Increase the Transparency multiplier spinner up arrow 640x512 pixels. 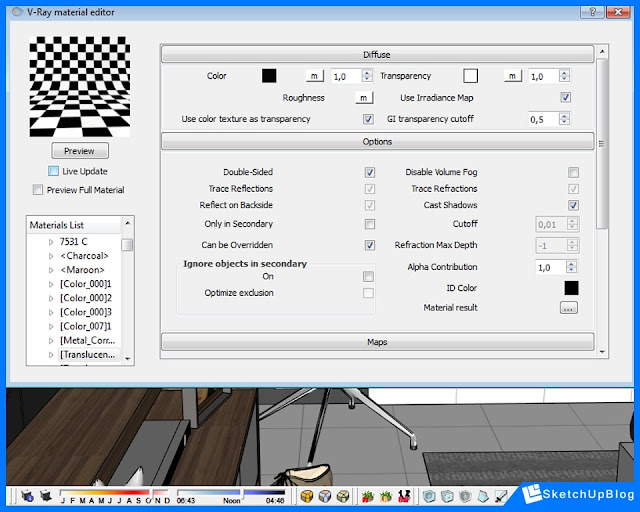point(564,73)
